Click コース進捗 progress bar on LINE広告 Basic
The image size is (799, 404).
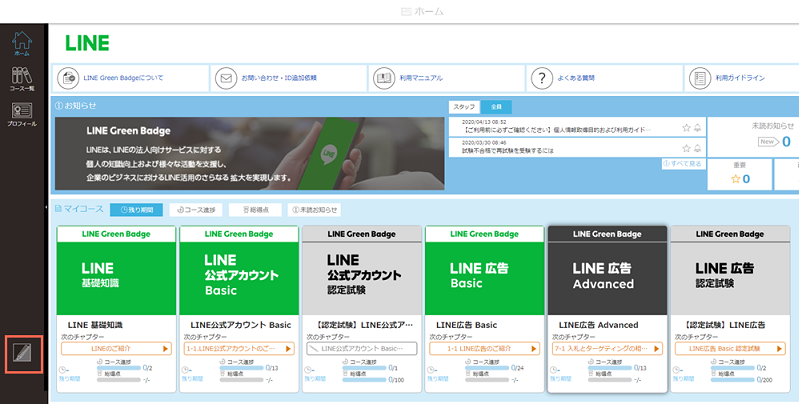(487, 368)
